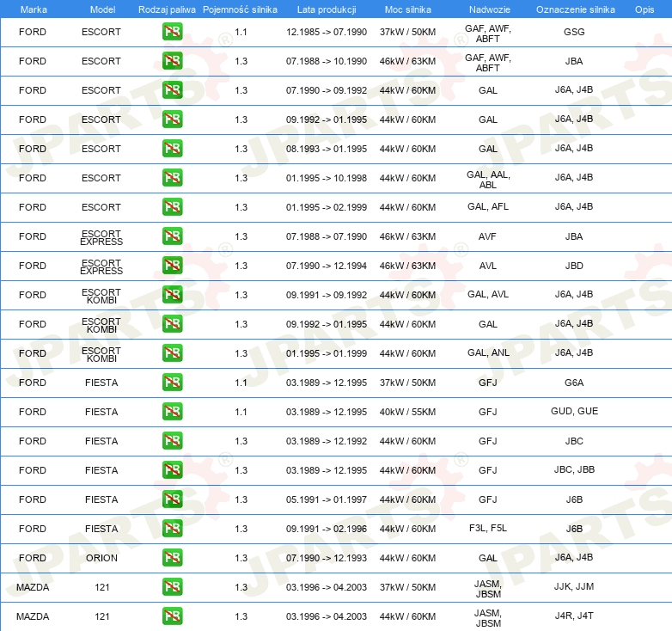Click the fuel icon in the Escort GSG row

click(172, 32)
